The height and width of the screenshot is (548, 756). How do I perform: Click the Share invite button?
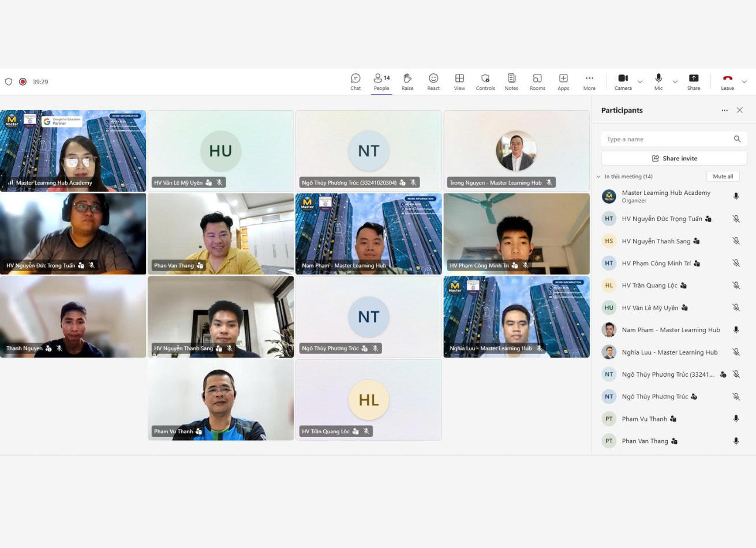[674, 158]
